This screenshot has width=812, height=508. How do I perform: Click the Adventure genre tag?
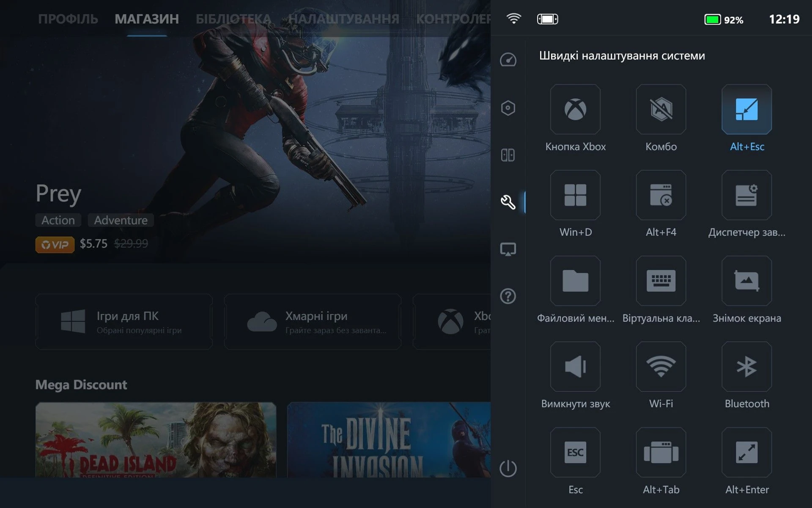(x=121, y=220)
